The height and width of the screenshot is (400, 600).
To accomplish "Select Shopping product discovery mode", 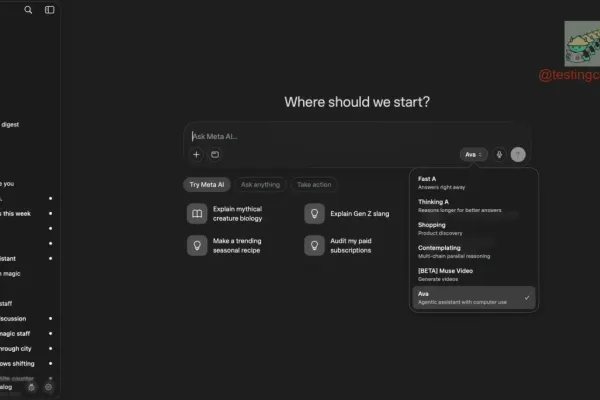I will [x=474, y=229].
